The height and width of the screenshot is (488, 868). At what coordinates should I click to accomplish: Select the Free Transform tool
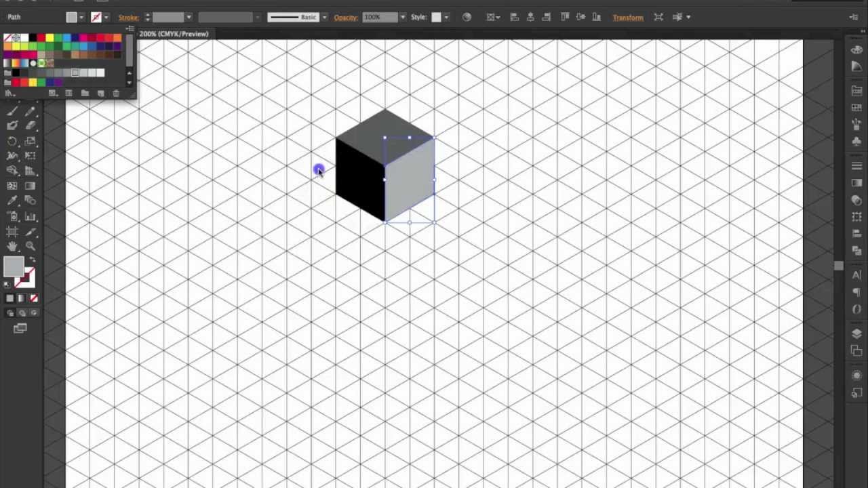point(31,156)
